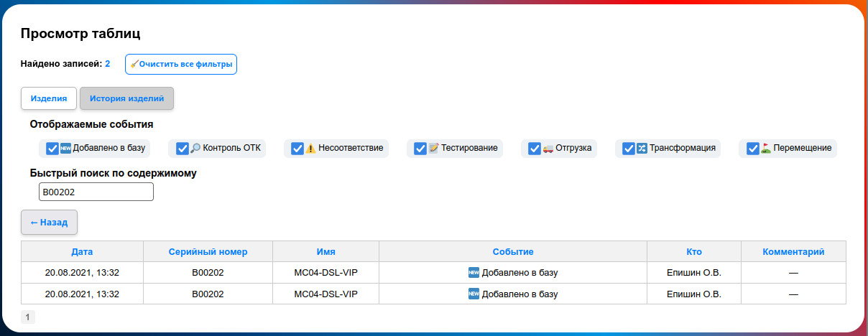
Task: Sort by the "Дата" column header
Action: (82, 252)
